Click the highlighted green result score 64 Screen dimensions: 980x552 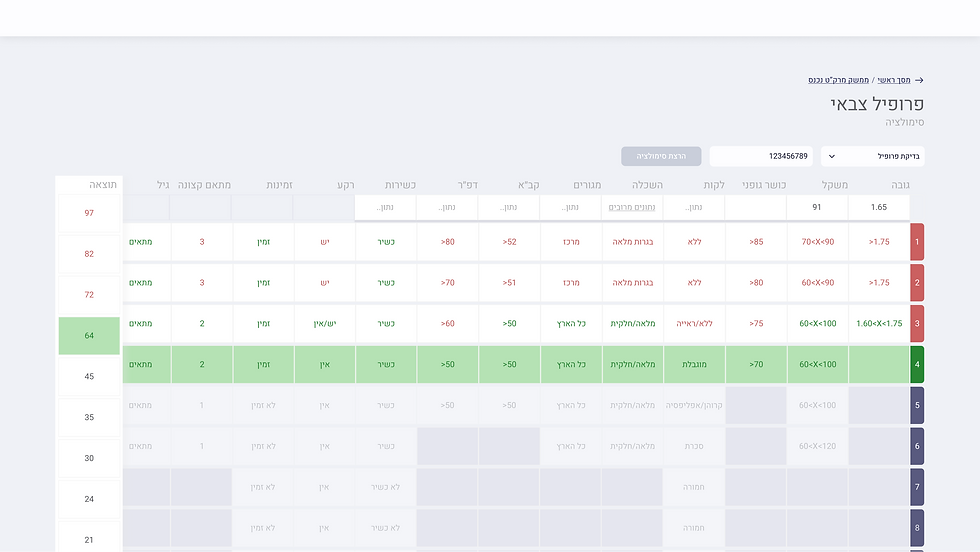point(89,336)
